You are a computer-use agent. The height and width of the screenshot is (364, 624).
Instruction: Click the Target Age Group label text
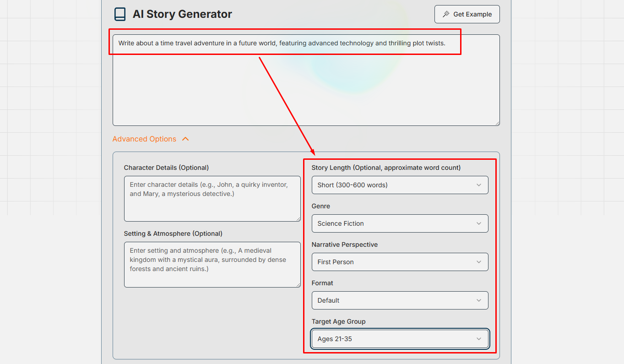coord(338,321)
